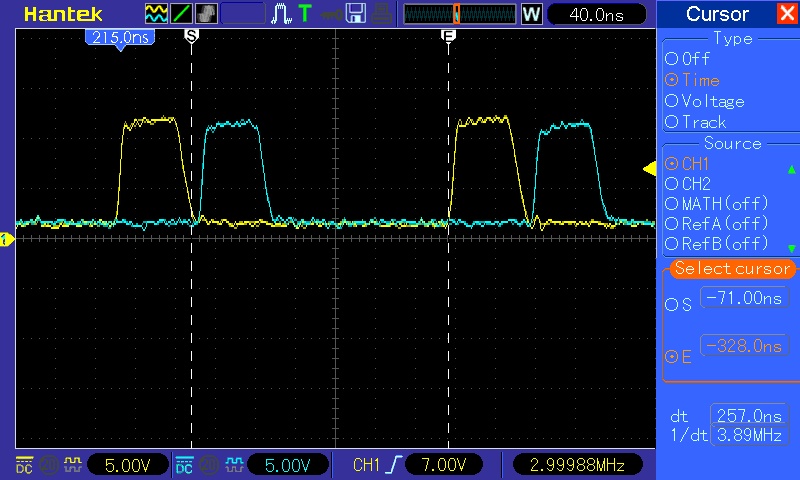This screenshot has height=480, width=800.
Task: Click the CH1 DC coupling icon
Action: 24,464
